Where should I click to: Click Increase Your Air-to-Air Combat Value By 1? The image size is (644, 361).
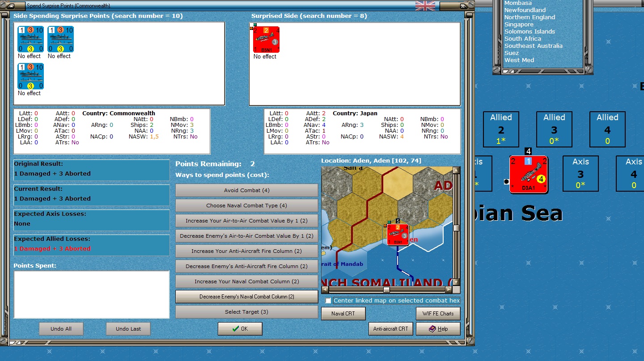pos(247,221)
